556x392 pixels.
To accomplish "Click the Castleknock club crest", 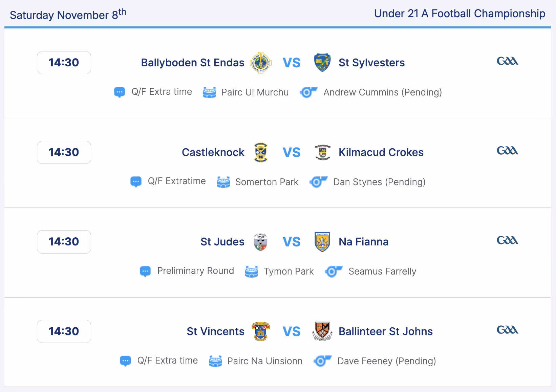I will [261, 152].
